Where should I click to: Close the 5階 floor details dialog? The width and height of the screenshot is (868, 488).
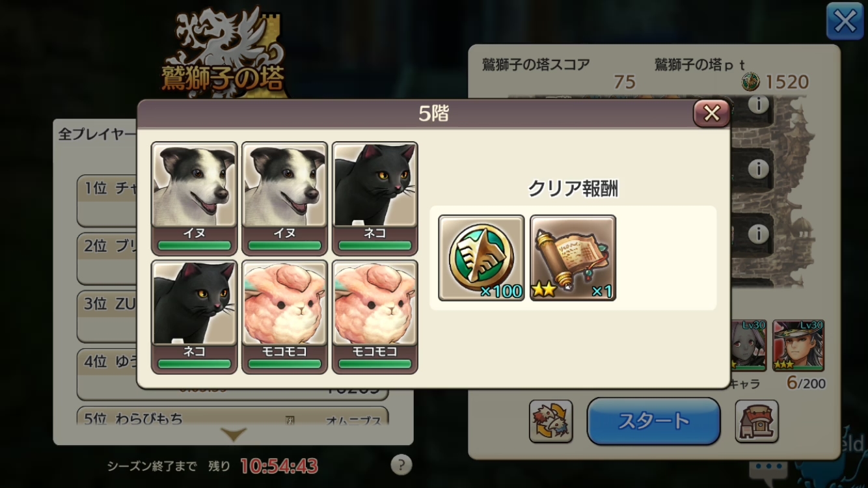click(x=711, y=114)
